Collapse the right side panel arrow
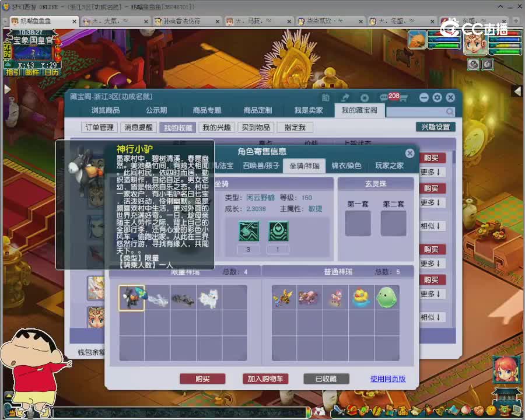The width and height of the screenshot is (525, 420). point(517,90)
